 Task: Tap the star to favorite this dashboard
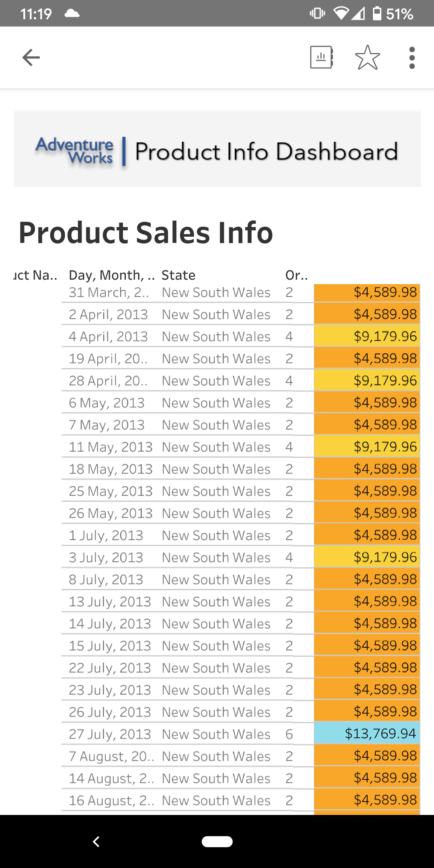[x=368, y=57]
